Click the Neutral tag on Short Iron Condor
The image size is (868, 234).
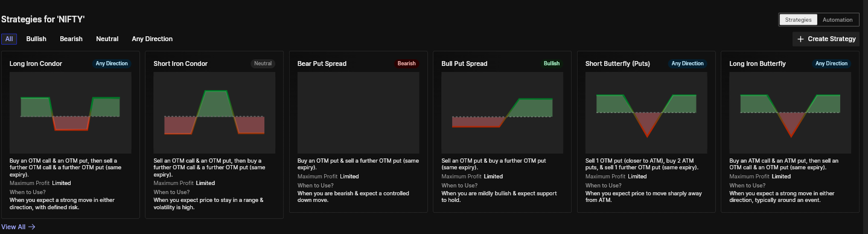[x=263, y=63]
